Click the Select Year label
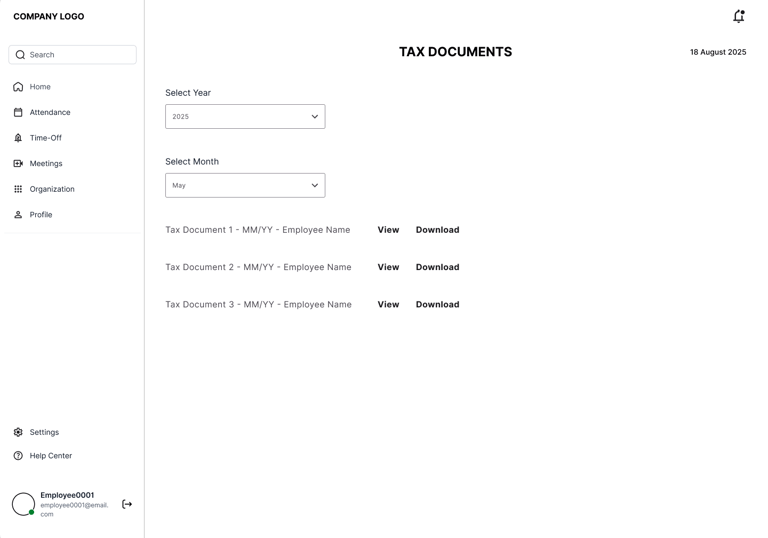The image size is (768, 538). click(x=188, y=93)
